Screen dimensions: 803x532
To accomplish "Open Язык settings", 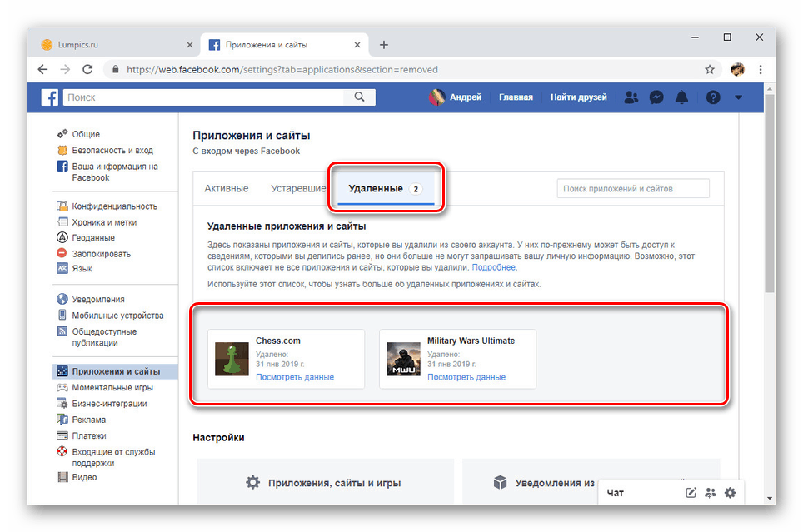I will click(82, 268).
